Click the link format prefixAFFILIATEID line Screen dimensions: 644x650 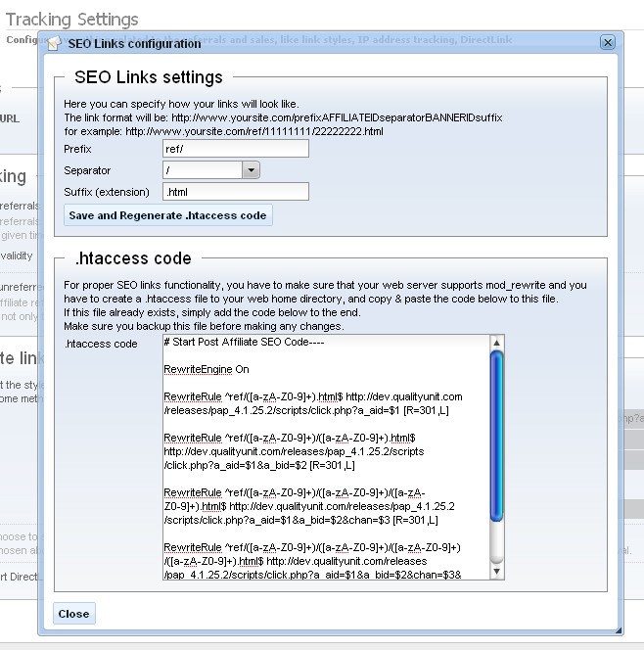283,117
